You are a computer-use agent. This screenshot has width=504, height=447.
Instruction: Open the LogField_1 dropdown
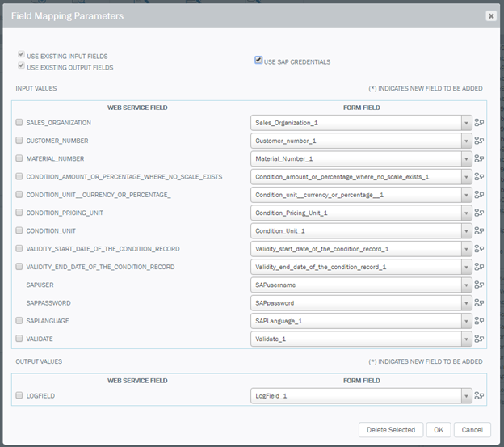click(361, 395)
